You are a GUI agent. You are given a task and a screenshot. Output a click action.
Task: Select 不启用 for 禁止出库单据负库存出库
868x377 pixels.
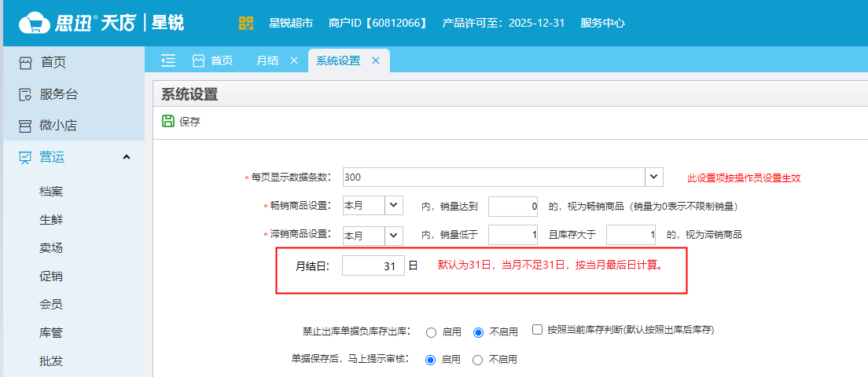479,332
